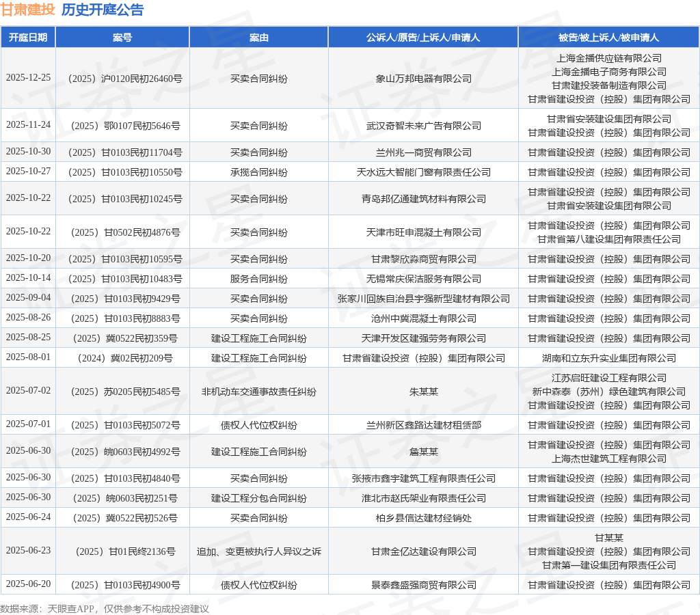Viewport: 700px width, 615px height.
Task: Select the 公诉人/原告/上诉人/申请人 header
Action: [423, 38]
